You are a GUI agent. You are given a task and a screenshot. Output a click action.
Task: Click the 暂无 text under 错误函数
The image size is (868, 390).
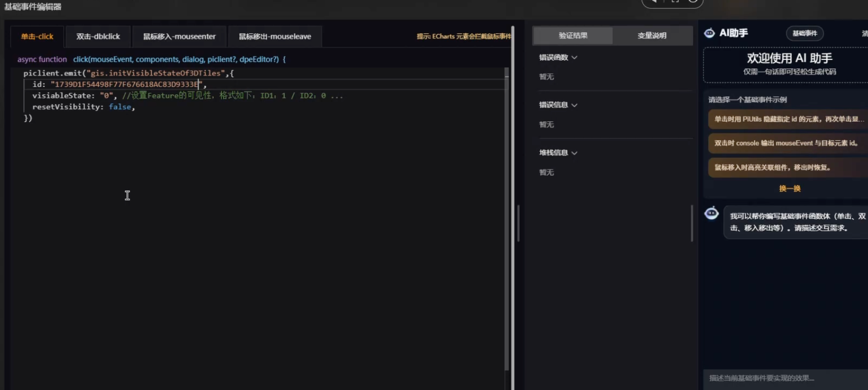tap(546, 77)
